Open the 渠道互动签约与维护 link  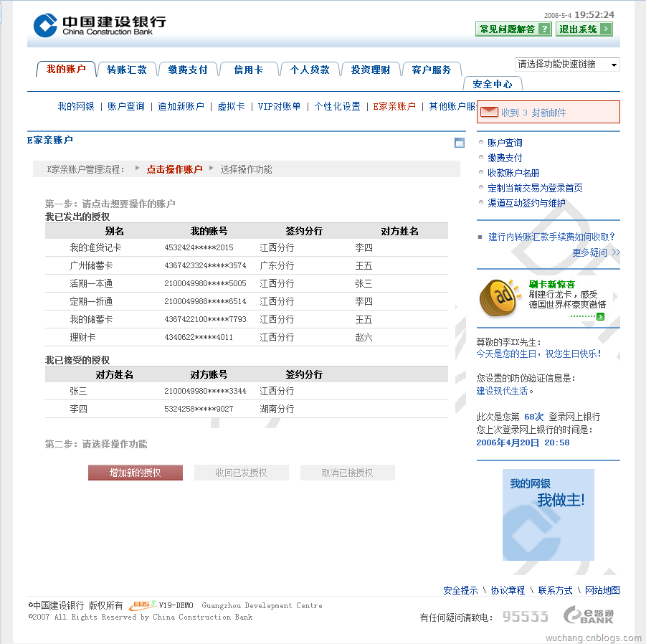(x=526, y=203)
